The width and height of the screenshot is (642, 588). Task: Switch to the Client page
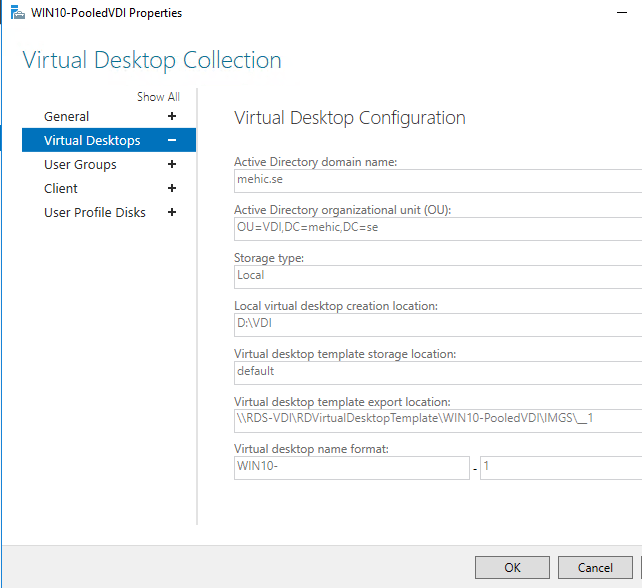coord(61,189)
